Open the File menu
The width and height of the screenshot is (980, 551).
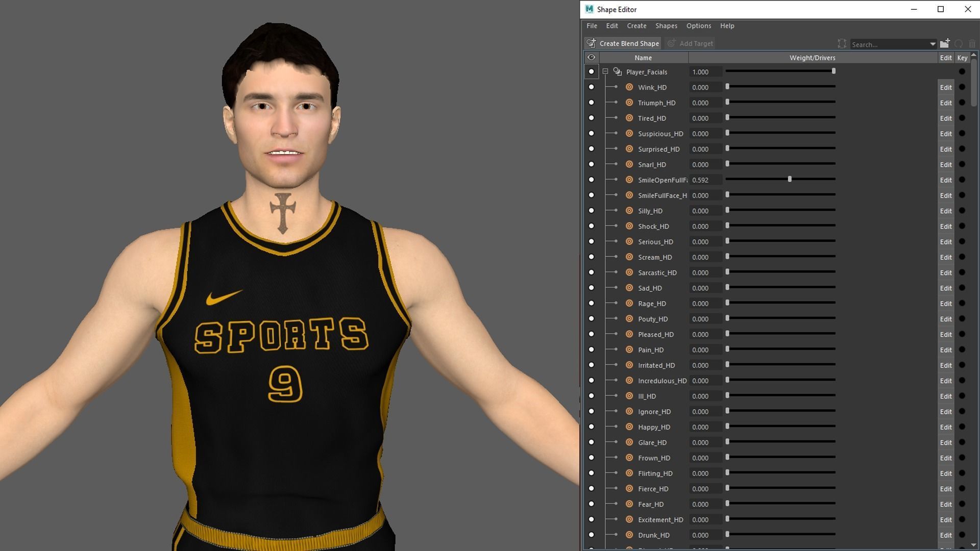click(x=592, y=26)
